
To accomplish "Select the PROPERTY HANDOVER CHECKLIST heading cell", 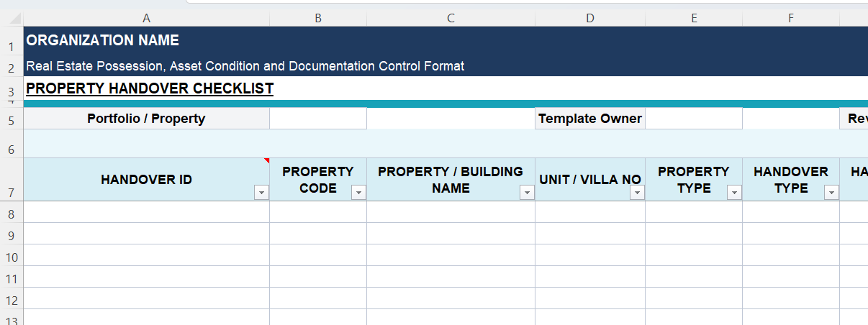I will pos(150,88).
